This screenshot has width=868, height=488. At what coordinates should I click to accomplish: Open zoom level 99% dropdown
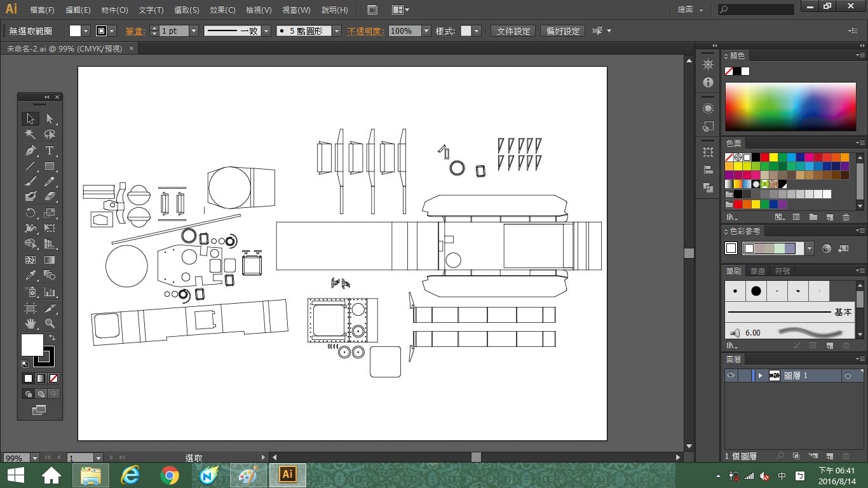34,457
